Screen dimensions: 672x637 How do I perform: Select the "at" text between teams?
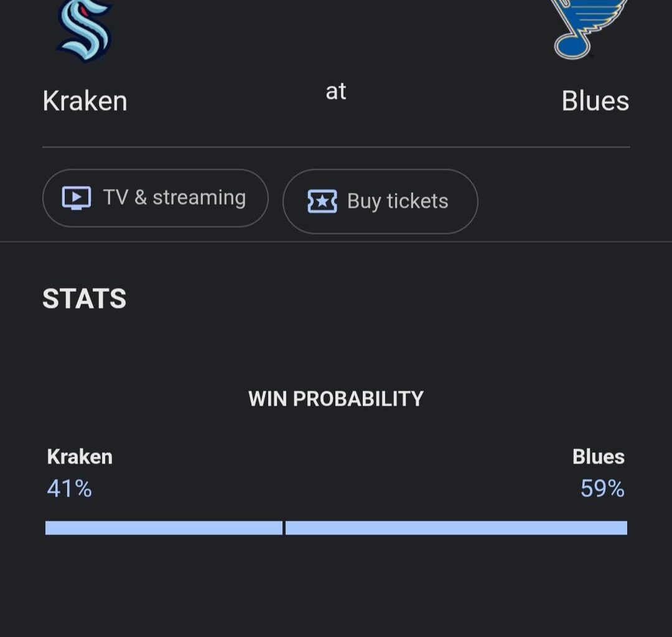(336, 91)
